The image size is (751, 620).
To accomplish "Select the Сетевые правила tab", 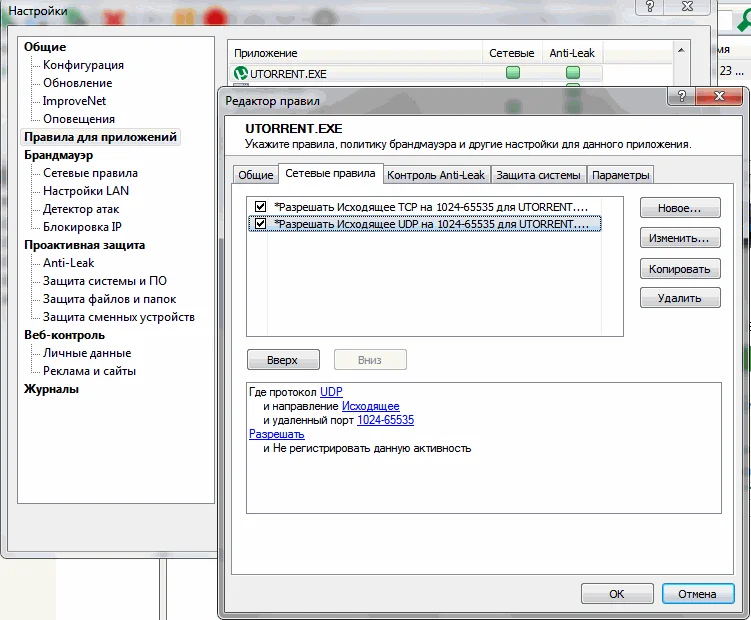I will 330,173.
